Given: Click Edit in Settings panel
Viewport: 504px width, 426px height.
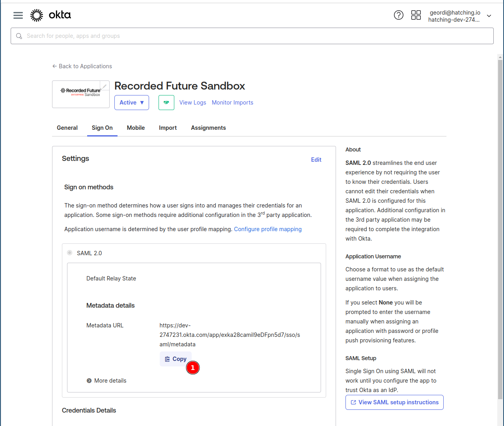Looking at the screenshot, I should coord(316,160).
